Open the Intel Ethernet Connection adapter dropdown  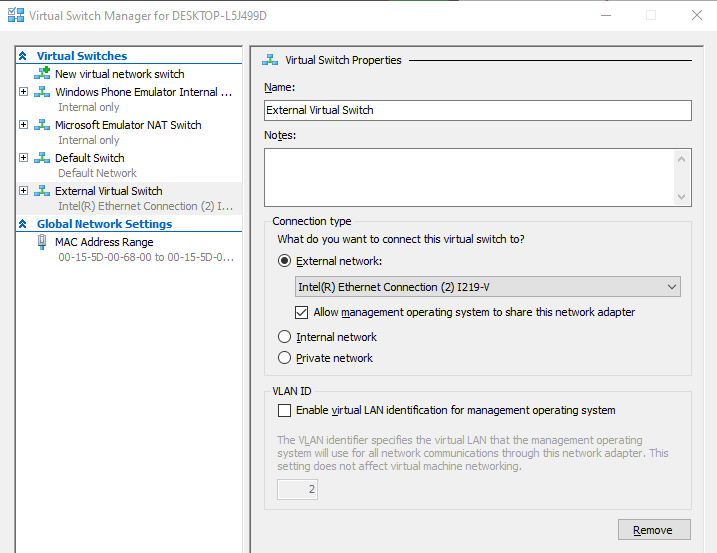[487, 287]
